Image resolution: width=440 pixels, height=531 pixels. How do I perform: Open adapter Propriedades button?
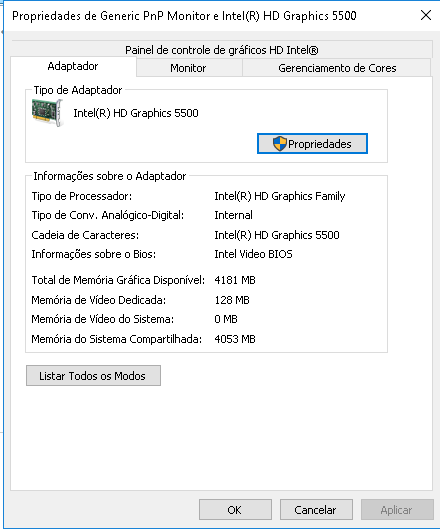click(x=312, y=144)
